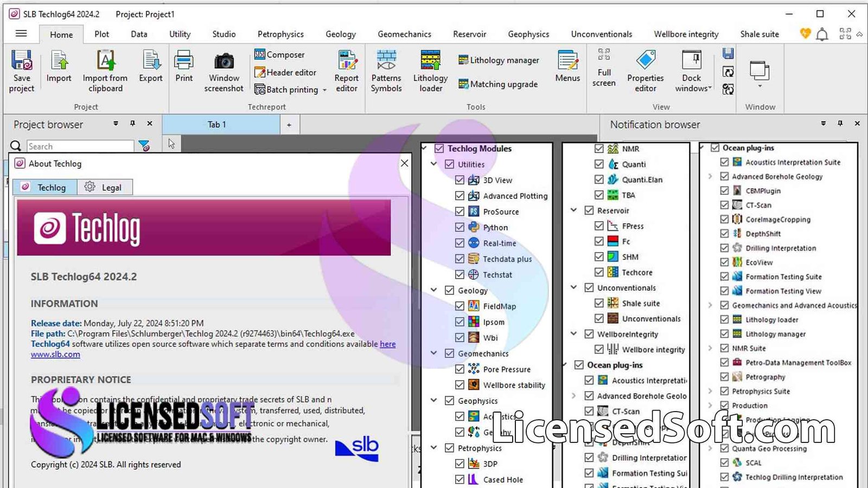Select the Wellbore stability item
The height and width of the screenshot is (488, 868).
(514, 385)
